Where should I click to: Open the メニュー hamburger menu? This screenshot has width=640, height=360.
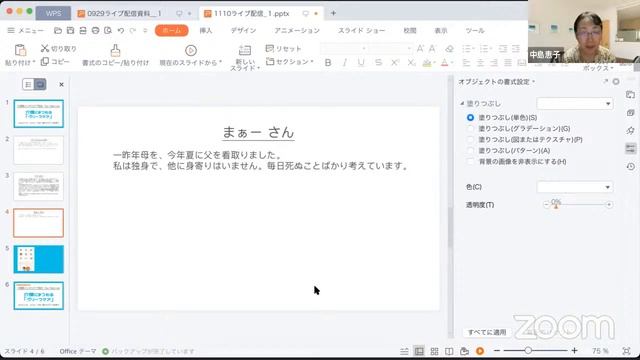coord(26,31)
